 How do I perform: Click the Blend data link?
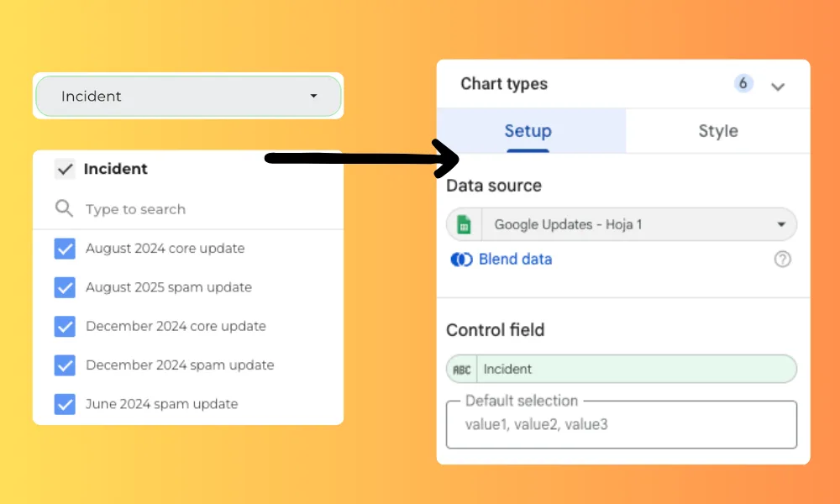pyautogui.click(x=515, y=260)
